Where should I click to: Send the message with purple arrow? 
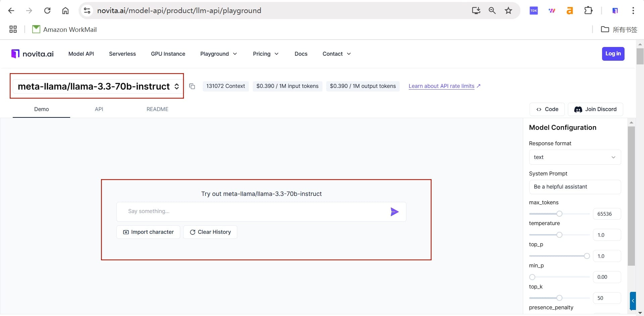tap(394, 212)
